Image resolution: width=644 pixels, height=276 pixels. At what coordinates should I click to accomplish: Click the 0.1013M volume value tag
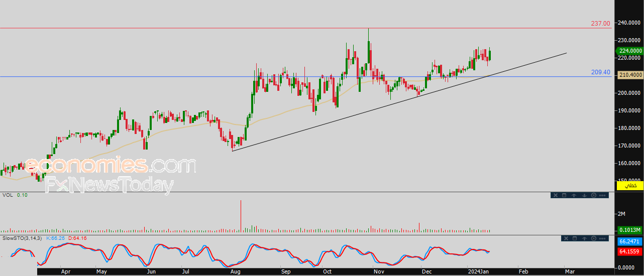pyautogui.click(x=630, y=230)
